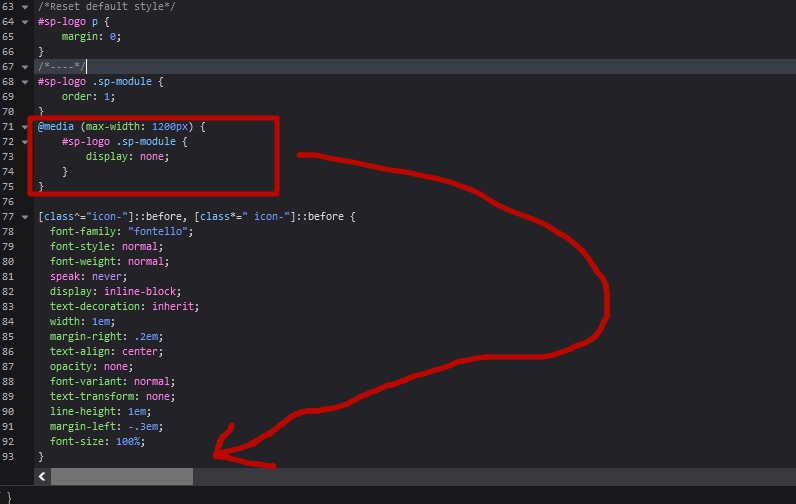Collapse the #sp-logo .sp-module rule at line 68
796x504 pixels.
pyautogui.click(x=25, y=82)
